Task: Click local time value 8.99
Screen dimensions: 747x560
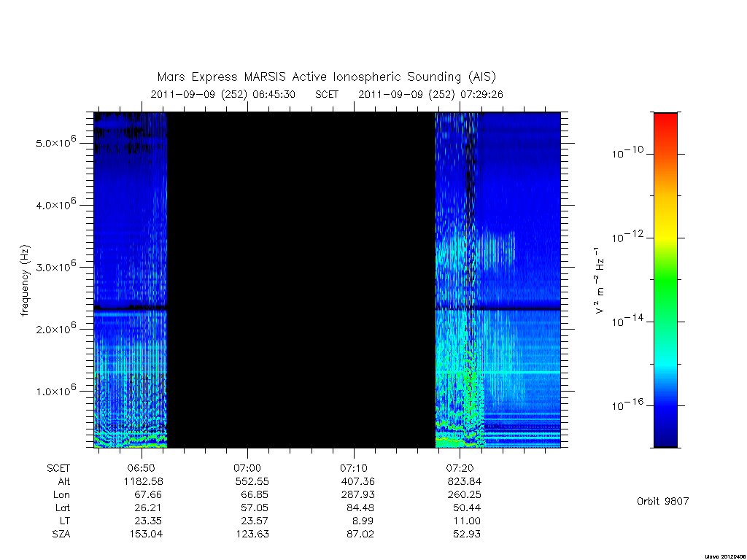Action: [x=363, y=521]
